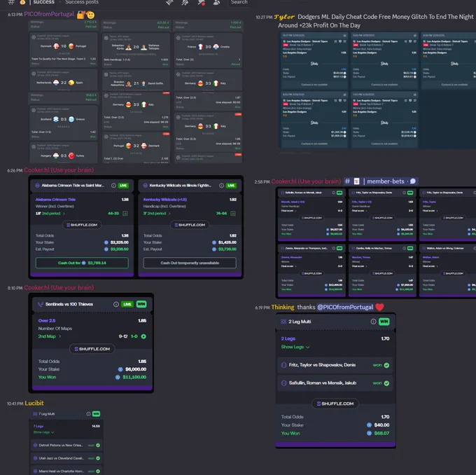Open the member-bets channel link
The image size is (476, 475).
[x=381, y=181]
